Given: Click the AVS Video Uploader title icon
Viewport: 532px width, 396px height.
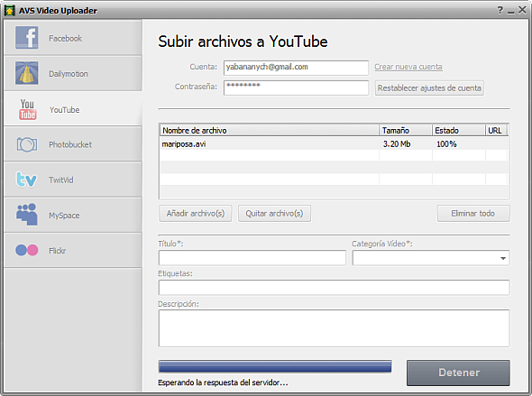Looking at the screenshot, I should point(10,11).
